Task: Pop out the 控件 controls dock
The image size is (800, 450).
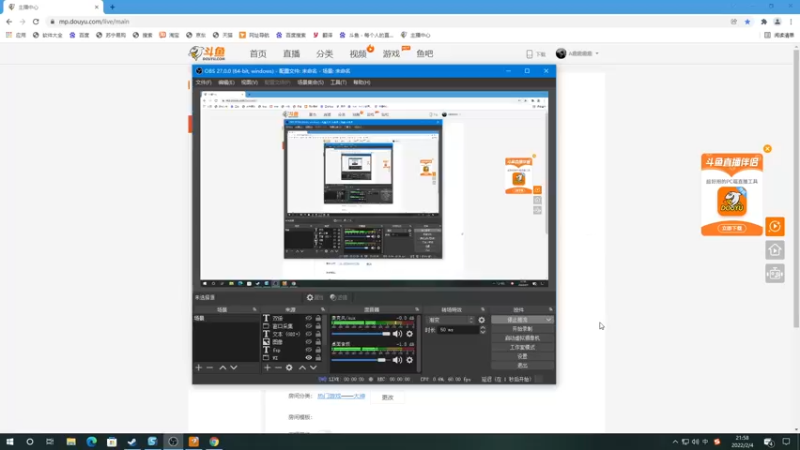Action: pyautogui.click(x=551, y=309)
